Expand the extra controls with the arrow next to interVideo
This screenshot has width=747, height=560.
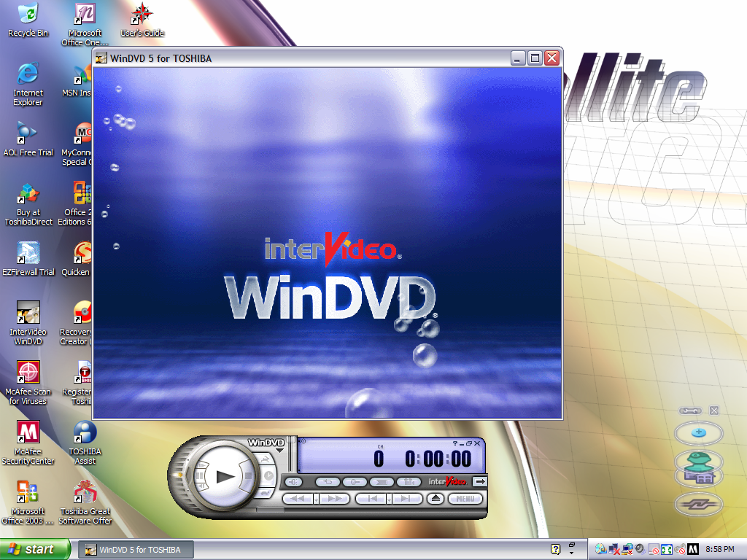(x=479, y=481)
